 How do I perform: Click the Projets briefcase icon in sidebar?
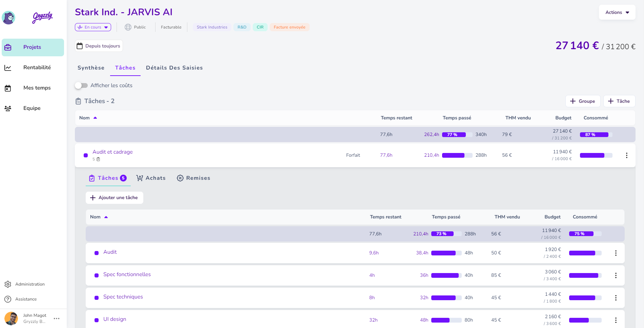pyautogui.click(x=8, y=47)
